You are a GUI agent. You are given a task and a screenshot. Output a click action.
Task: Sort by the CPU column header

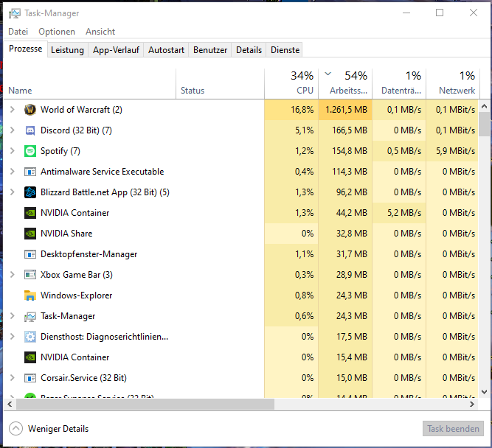click(x=291, y=84)
